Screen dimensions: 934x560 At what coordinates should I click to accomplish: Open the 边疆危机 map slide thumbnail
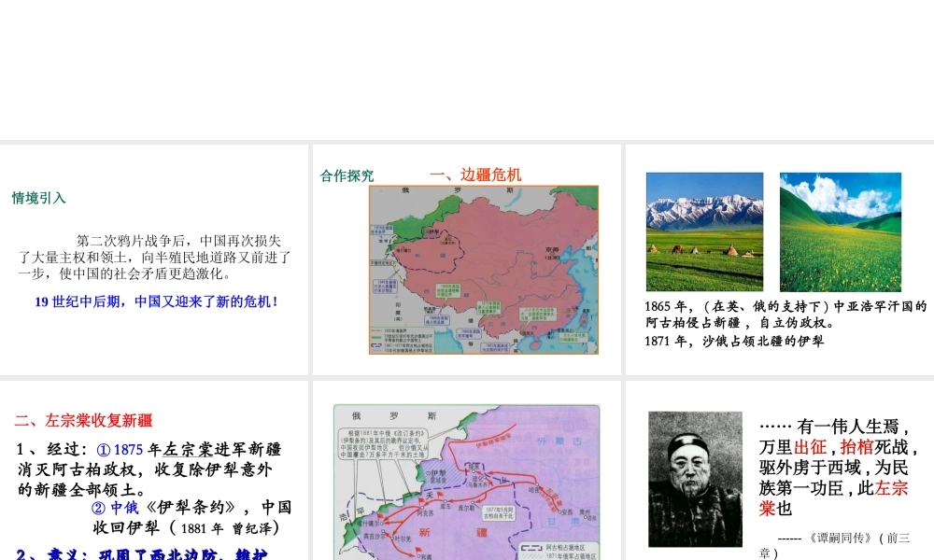click(x=466, y=259)
